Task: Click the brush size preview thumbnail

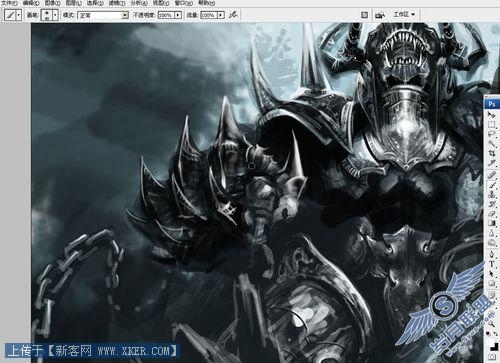Action: coord(47,15)
